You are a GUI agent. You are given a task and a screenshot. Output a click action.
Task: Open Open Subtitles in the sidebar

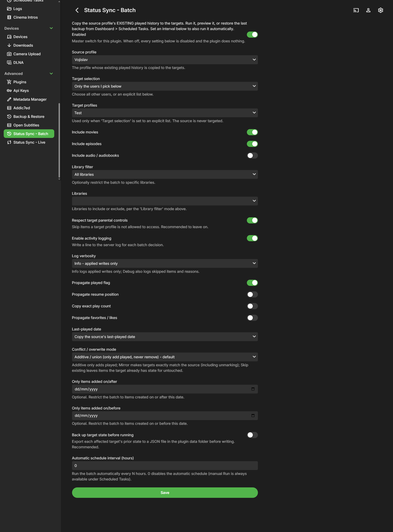(29, 125)
